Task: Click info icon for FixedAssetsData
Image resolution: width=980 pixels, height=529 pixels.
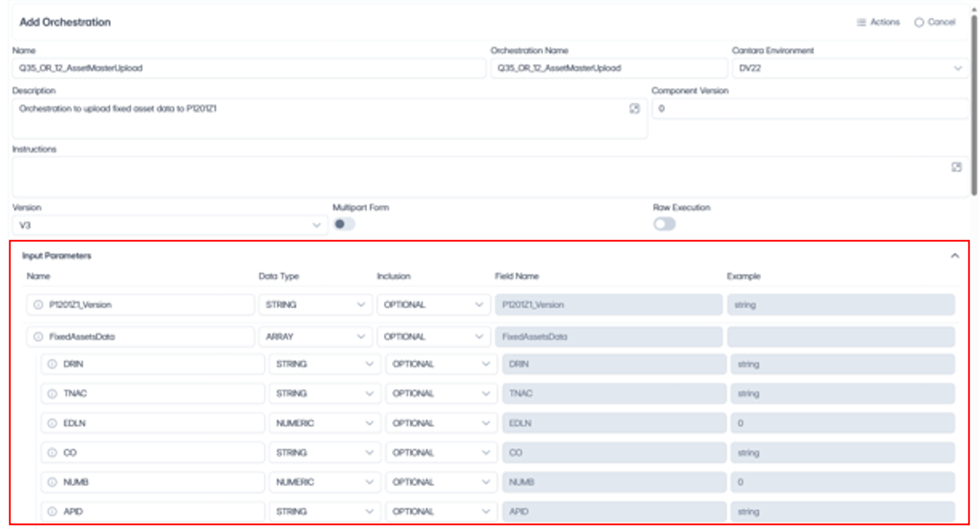Action: point(38,336)
